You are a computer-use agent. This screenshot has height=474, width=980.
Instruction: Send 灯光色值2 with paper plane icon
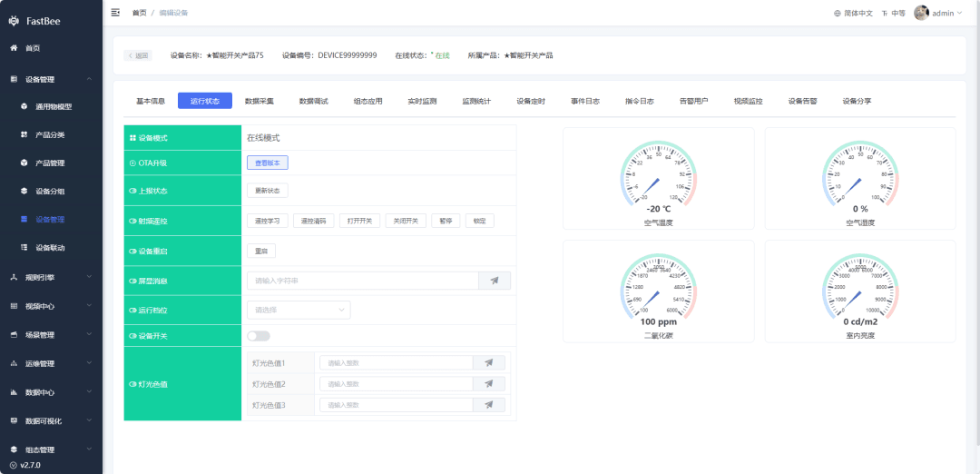click(489, 384)
